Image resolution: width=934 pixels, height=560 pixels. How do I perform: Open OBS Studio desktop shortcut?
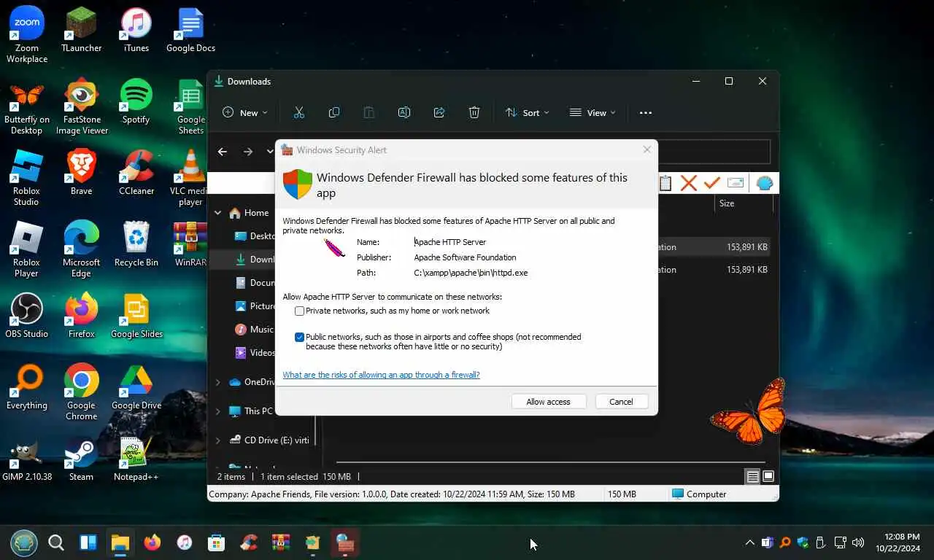click(x=27, y=316)
